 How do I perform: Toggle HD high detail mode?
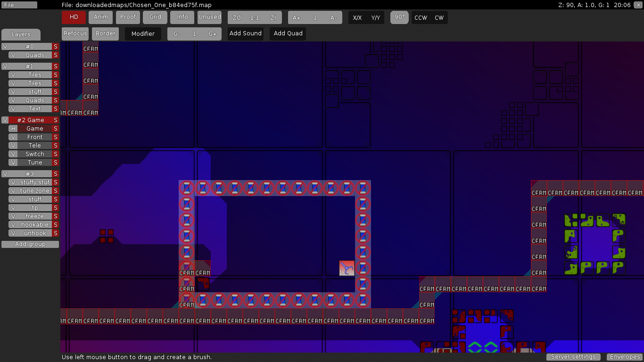click(x=74, y=17)
